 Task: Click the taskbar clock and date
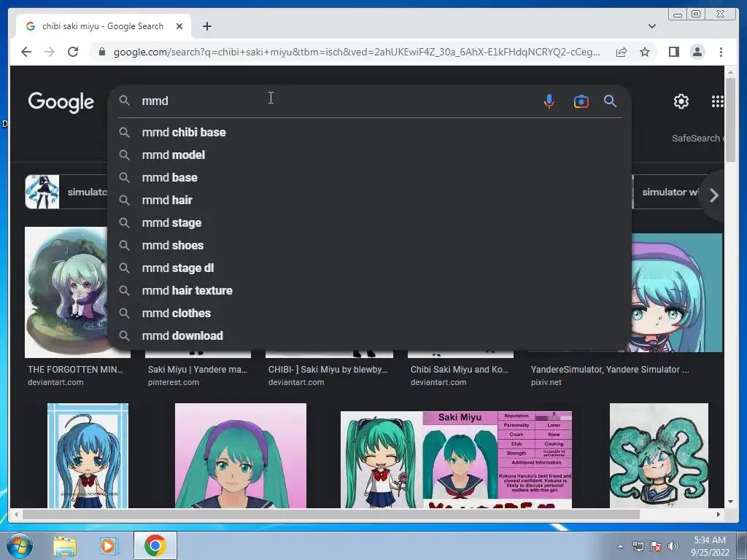pos(710,546)
